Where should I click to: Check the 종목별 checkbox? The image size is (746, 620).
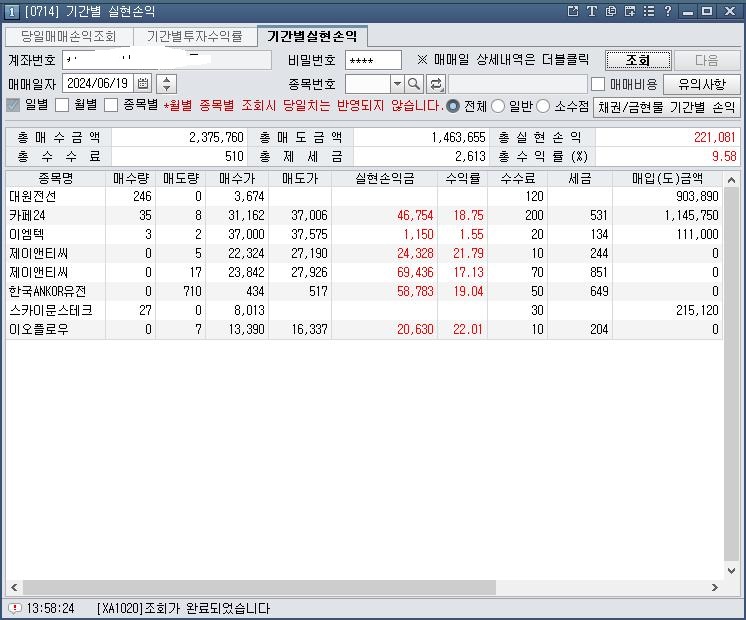click(112, 106)
